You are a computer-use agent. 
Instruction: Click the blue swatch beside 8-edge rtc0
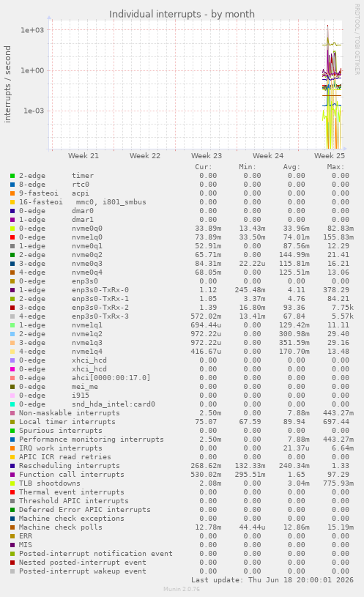pos(12,185)
